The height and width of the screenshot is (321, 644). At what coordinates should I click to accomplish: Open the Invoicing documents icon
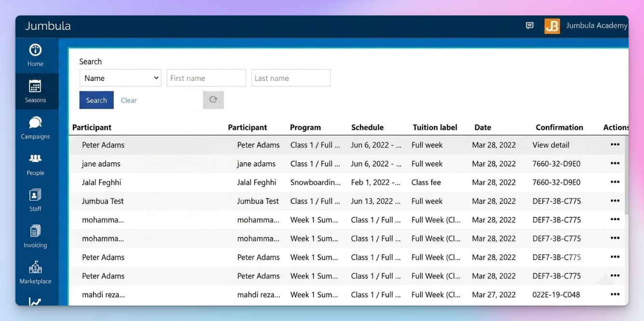[x=35, y=231]
